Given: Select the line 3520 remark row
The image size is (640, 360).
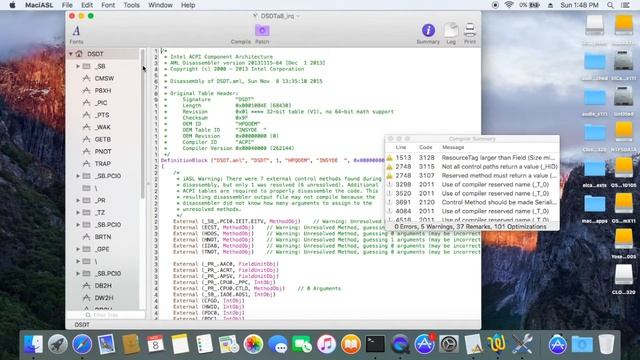Looking at the screenshot, I should coord(472,193).
